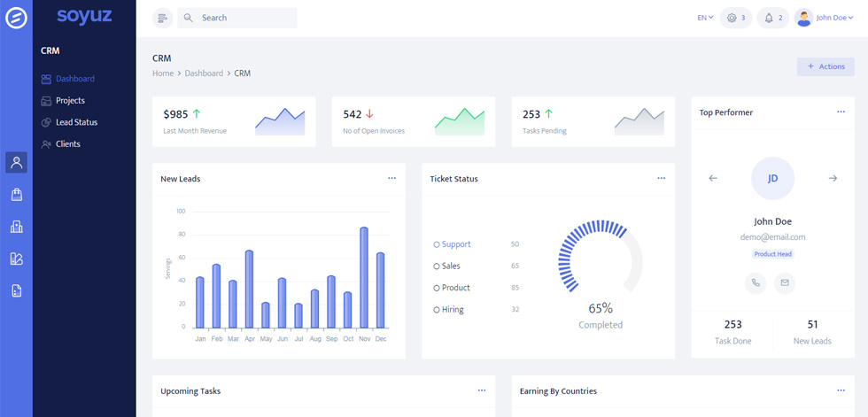The height and width of the screenshot is (417, 868).
Task: Open the shopping bag icon in left rail
Action: (x=16, y=194)
